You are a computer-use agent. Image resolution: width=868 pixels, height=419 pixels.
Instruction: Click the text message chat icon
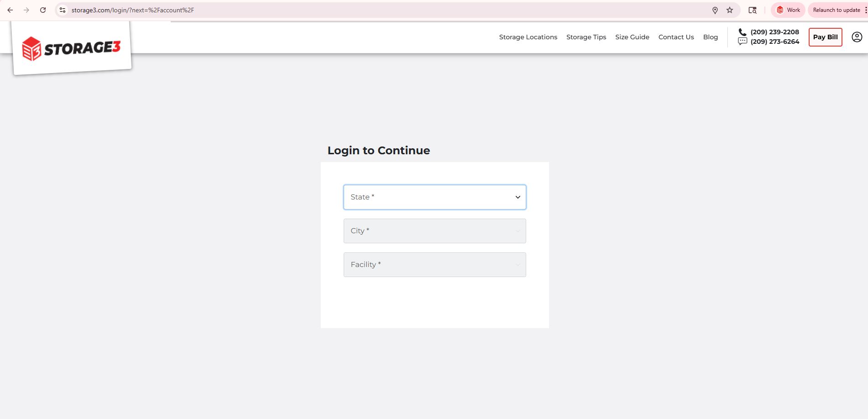tap(743, 42)
